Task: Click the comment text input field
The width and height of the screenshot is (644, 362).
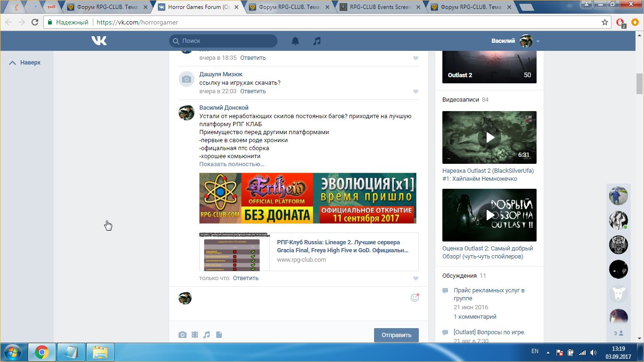Action: [302, 298]
